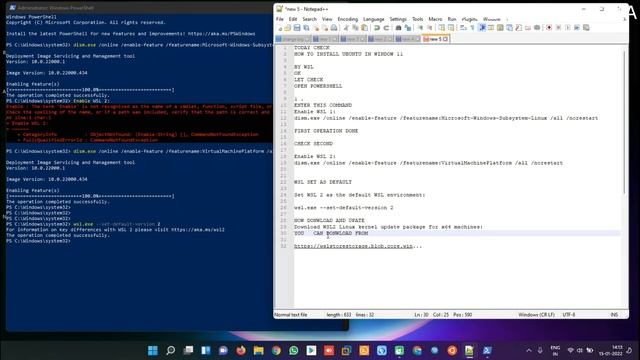Click the UTF-8 encoding status entry

coord(569,315)
